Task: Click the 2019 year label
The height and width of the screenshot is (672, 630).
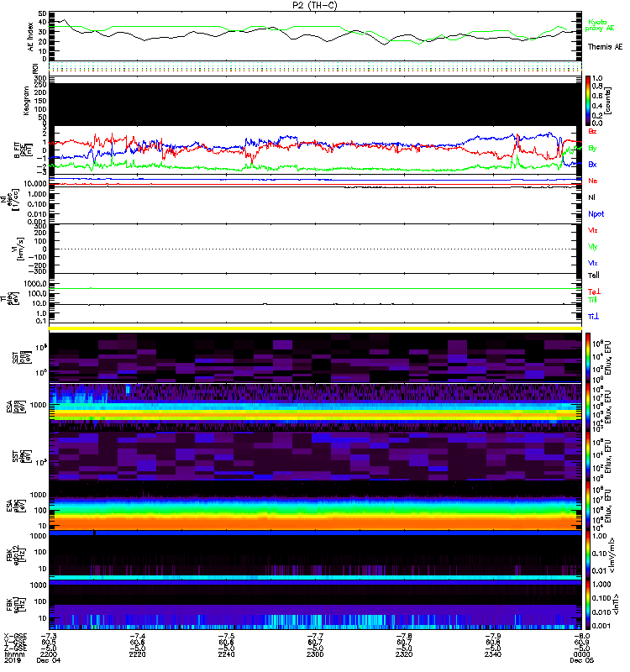Action: click(13, 660)
